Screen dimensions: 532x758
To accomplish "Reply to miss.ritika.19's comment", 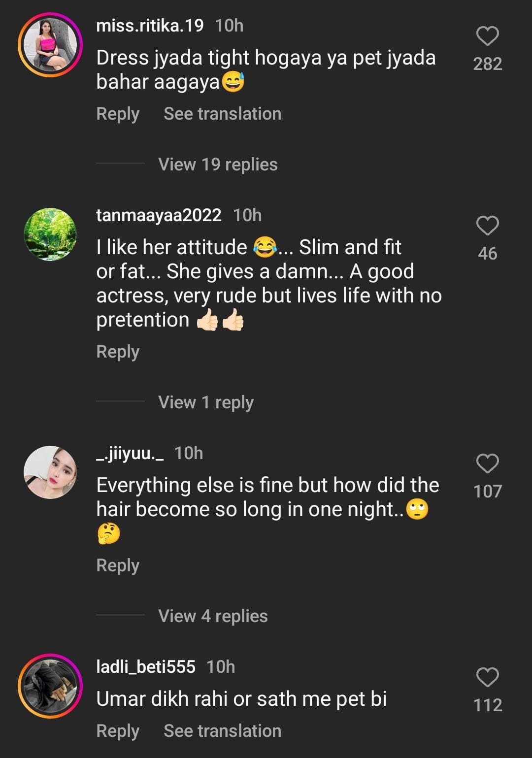I will [118, 114].
